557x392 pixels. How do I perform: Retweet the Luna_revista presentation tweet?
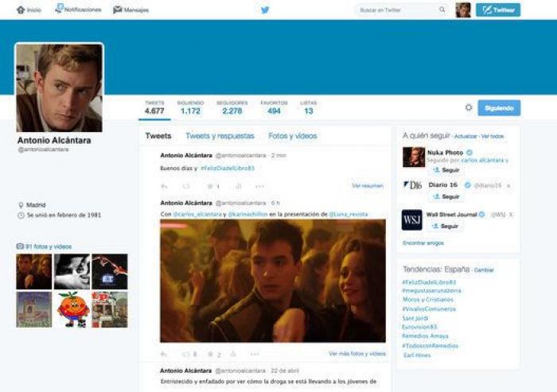pyautogui.click(x=185, y=354)
